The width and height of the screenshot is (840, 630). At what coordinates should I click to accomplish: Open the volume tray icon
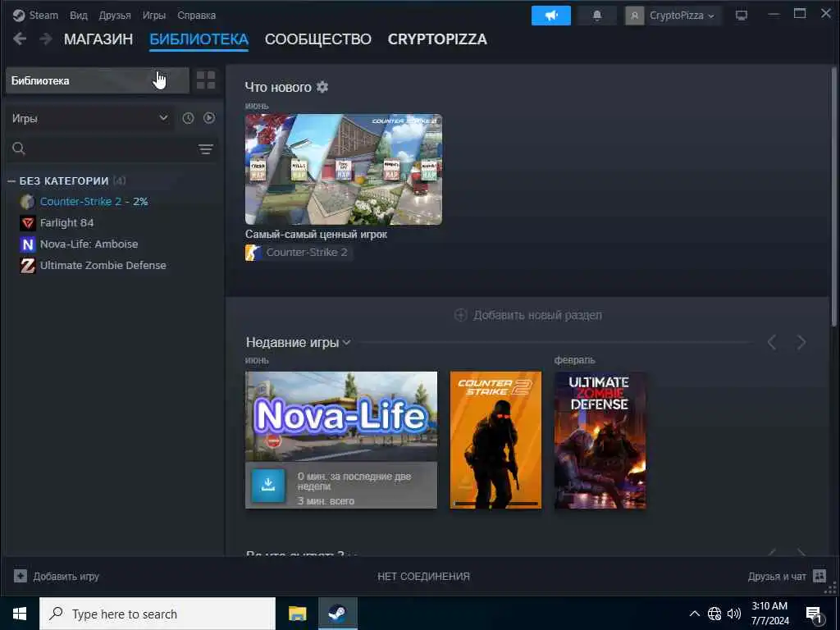tap(734, 614)
